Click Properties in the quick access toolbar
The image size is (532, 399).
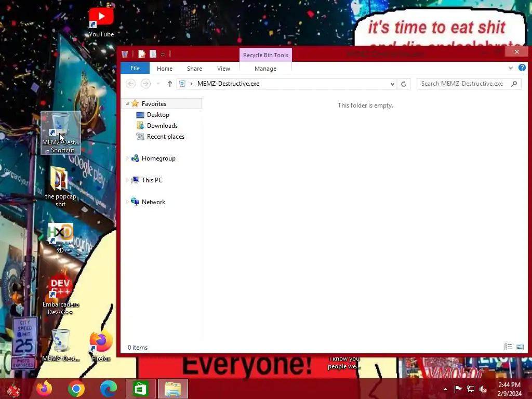click(x=142, y=54)
